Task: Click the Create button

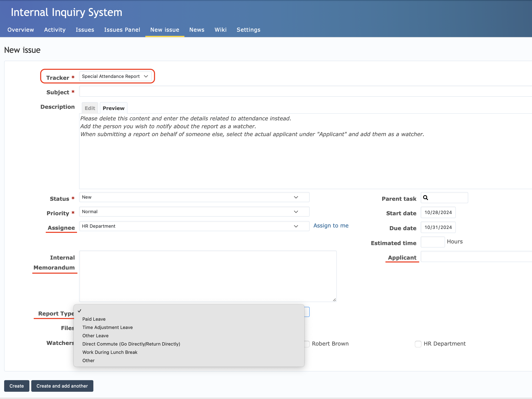Action: pos(16,386)
